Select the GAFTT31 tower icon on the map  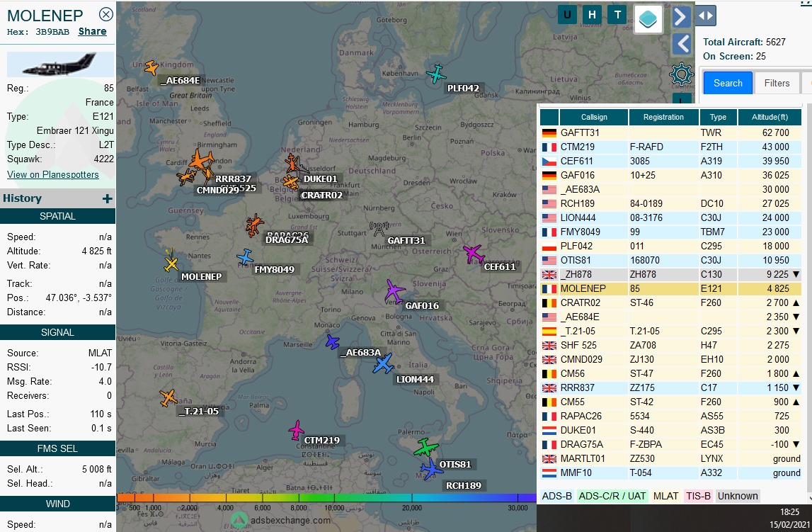tap(379, 228)
